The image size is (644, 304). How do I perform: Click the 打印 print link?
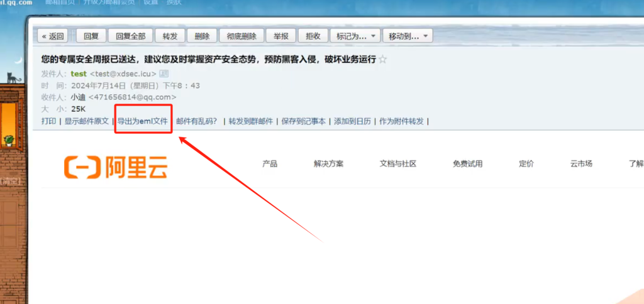(x=48, y=121)
